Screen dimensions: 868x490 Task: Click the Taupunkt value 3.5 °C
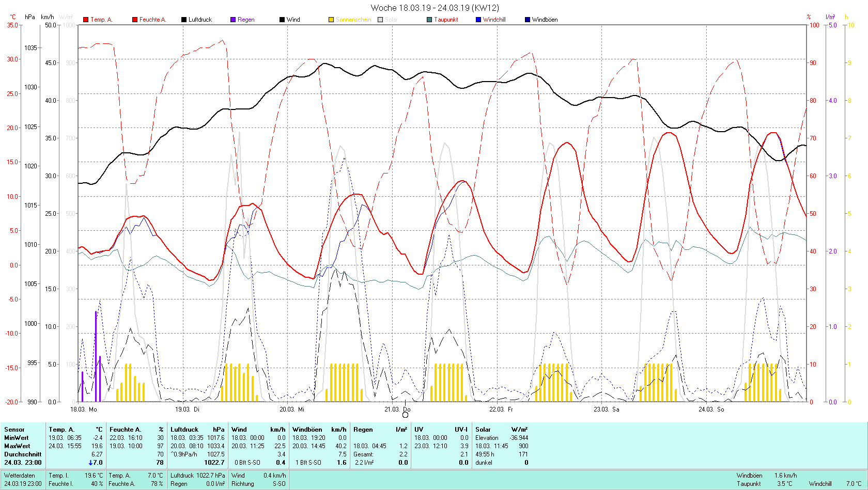[784, 484]
